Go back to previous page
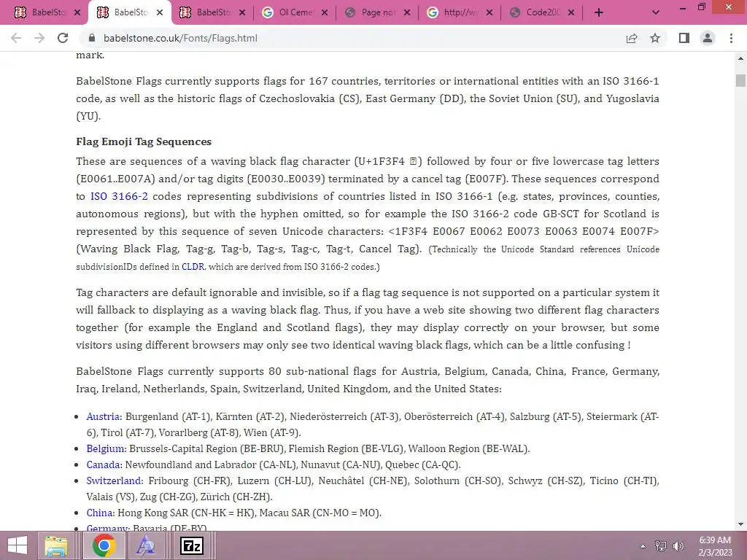This screenshot has width=747, height=560. 16,38
